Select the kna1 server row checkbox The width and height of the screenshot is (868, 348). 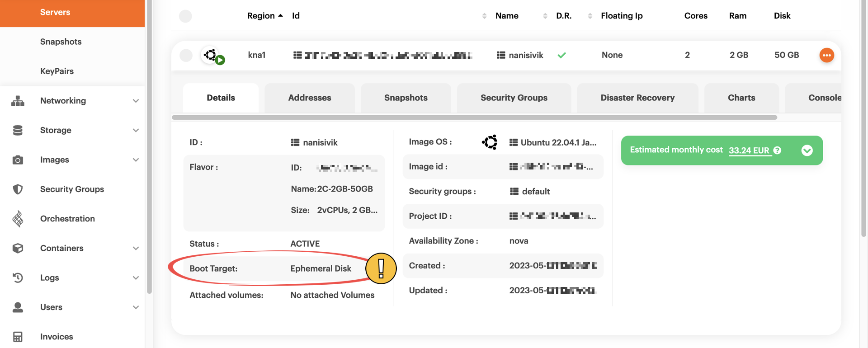tap(186, 55)
